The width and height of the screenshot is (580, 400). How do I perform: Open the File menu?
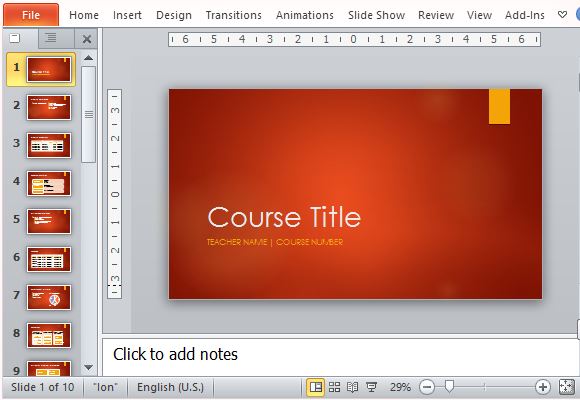pos(31,15)
